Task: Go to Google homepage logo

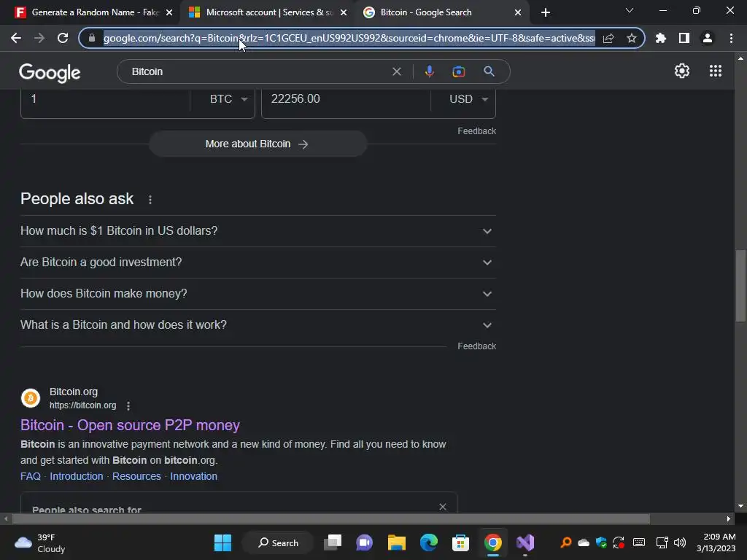Action: 50,72
